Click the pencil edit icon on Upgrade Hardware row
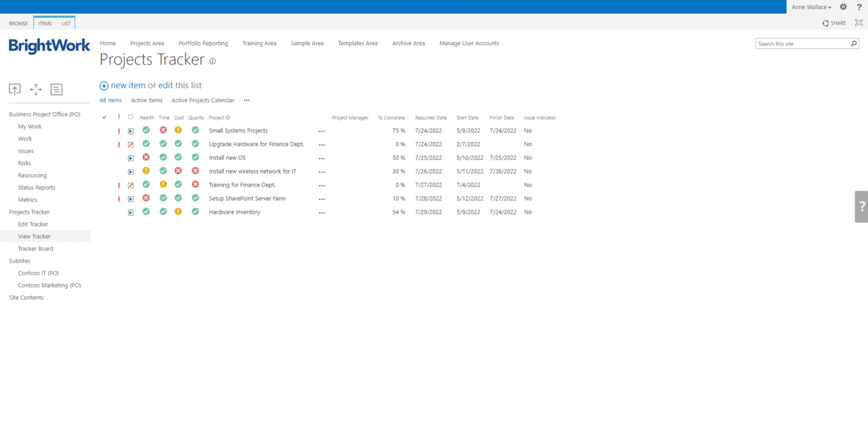 (x=130, y=144)
